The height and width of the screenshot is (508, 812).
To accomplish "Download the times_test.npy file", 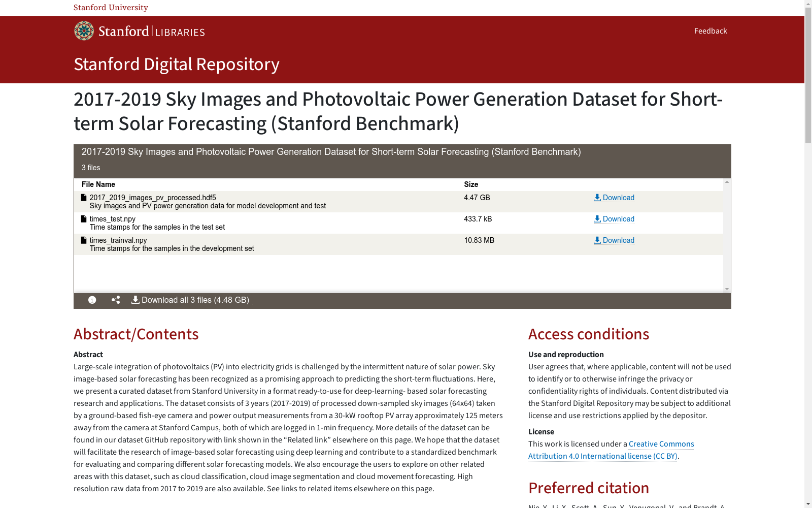I will tap(614, 219).
